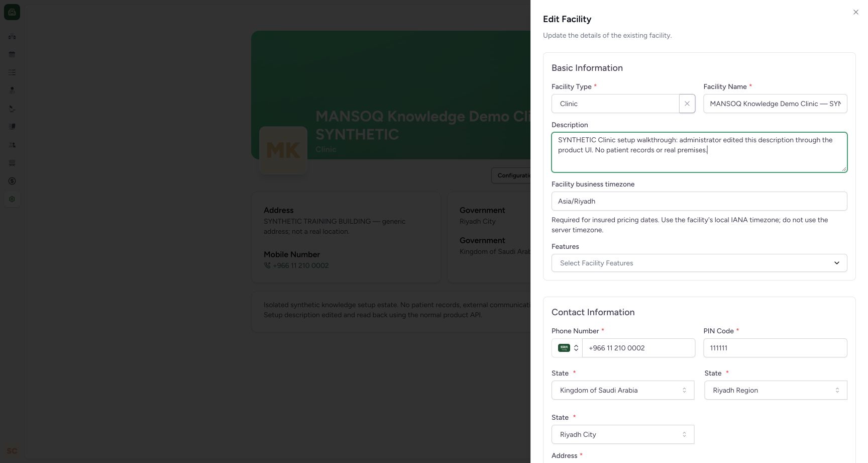Click the PIN Code field

click(775, 348)
